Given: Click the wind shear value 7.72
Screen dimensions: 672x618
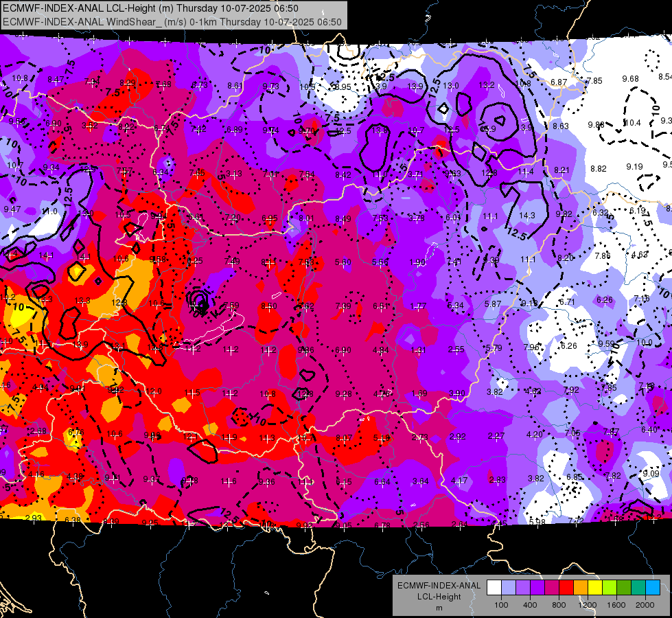Looking at the screenshot, I should 576,521.
